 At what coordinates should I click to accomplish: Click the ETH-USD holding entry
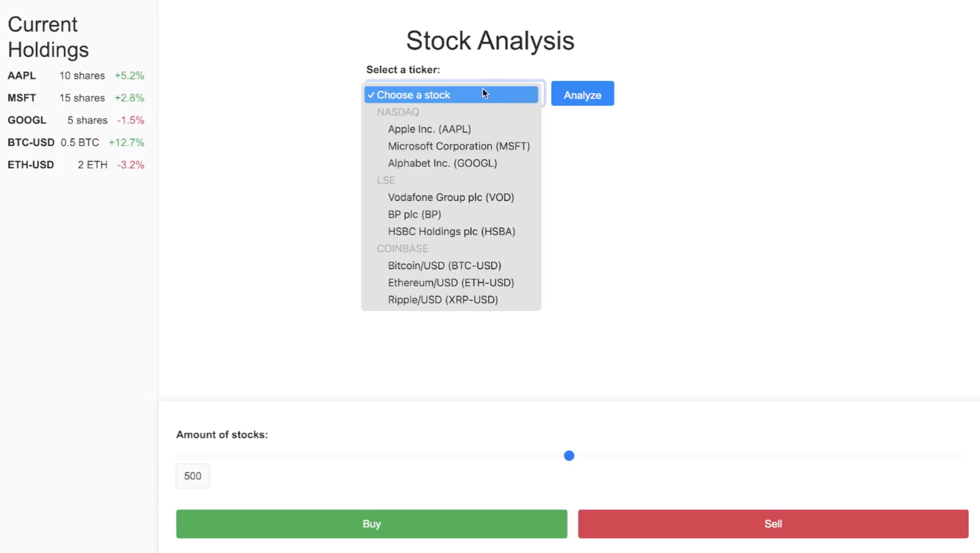click(75, 165)
